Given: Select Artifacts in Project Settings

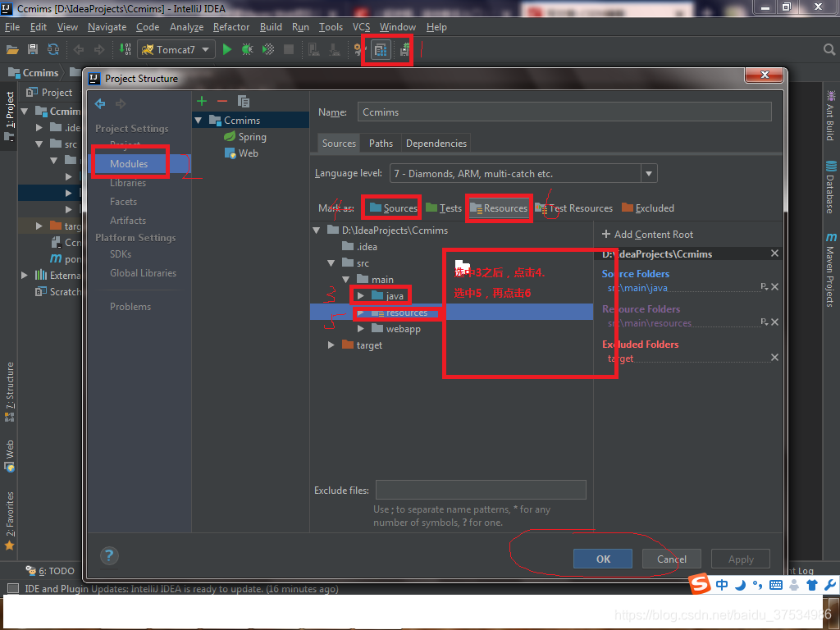Looking at the screenshot, I should [127, 221].
